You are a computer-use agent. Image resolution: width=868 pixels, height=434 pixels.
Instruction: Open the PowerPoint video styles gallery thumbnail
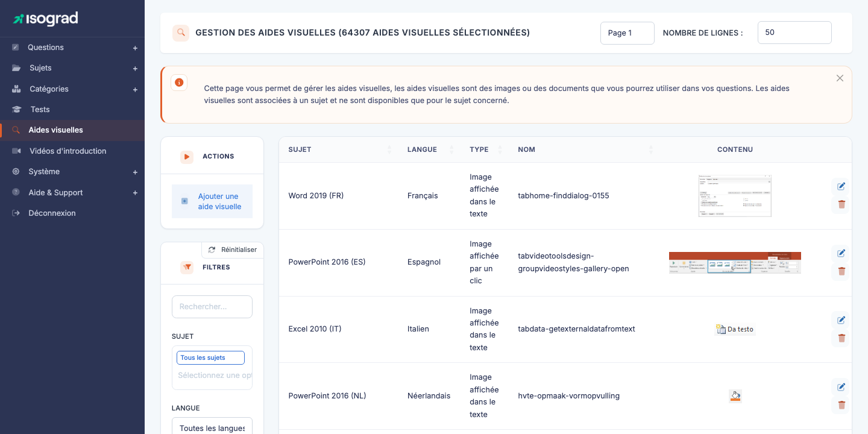735,263
